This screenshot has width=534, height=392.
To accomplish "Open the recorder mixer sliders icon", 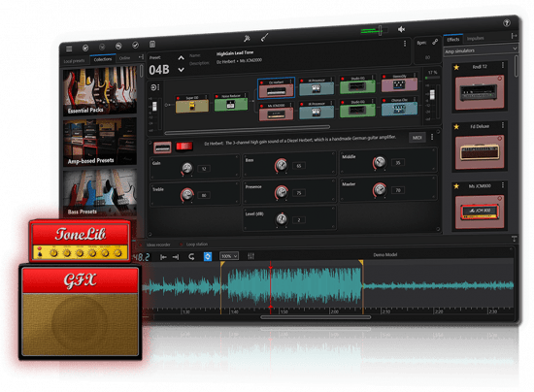I will coord(251,256).
